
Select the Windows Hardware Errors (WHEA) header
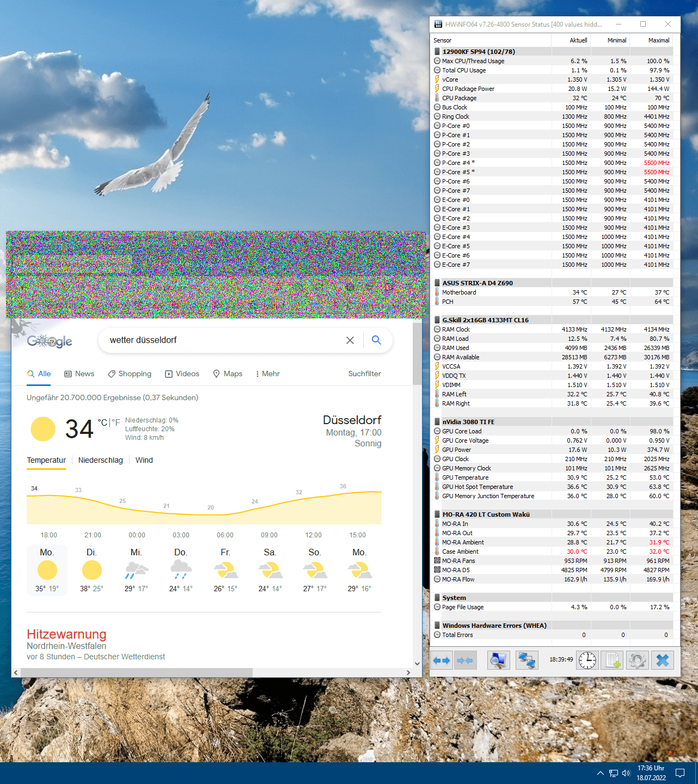coord(553,626)
